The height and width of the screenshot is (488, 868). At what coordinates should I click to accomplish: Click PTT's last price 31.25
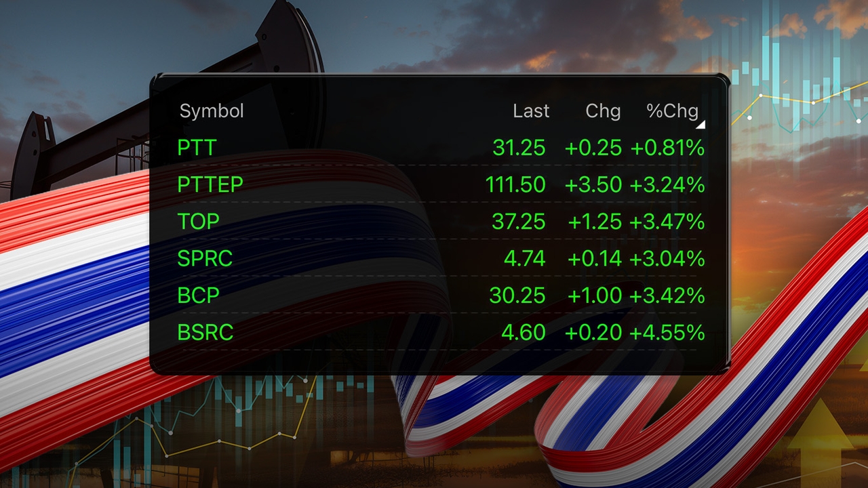[x=519, y=148]
